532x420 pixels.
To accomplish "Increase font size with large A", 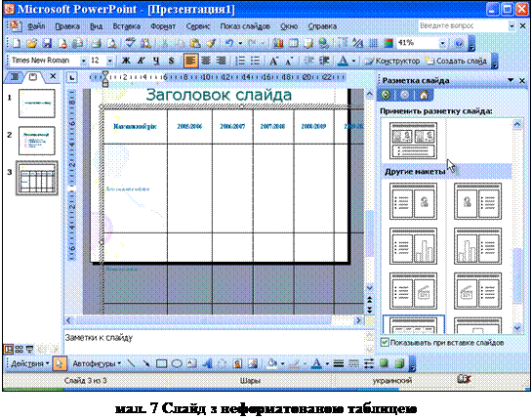I will pos(273,61).
